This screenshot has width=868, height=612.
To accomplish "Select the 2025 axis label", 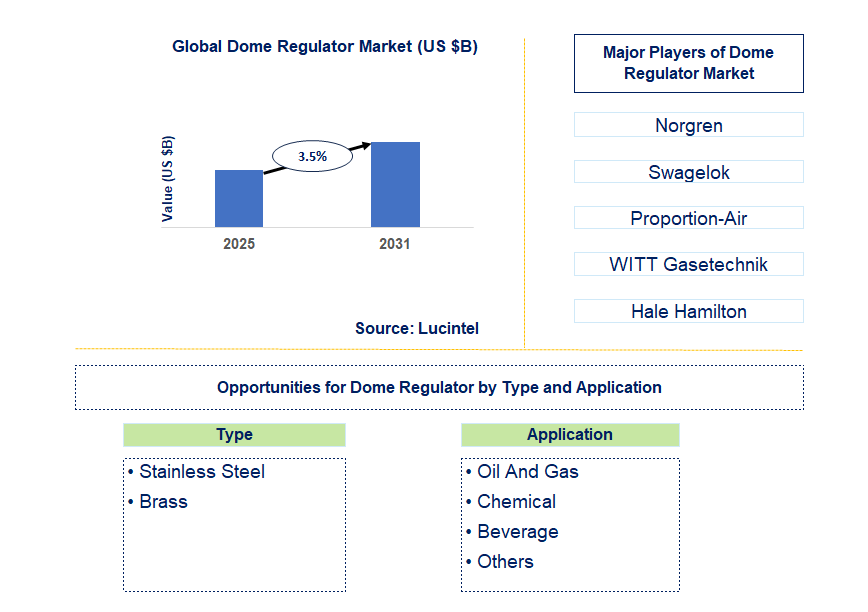I will 238,242.
